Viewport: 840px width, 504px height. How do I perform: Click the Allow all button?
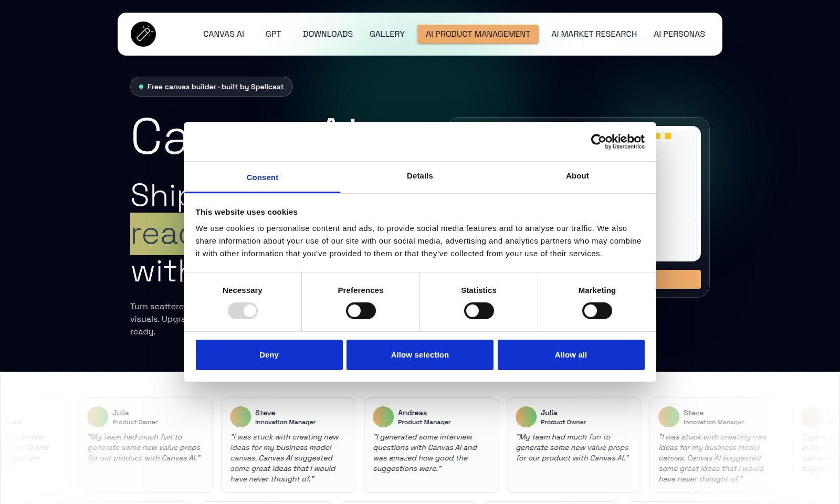pyautogui.click(x=571, y=355)
